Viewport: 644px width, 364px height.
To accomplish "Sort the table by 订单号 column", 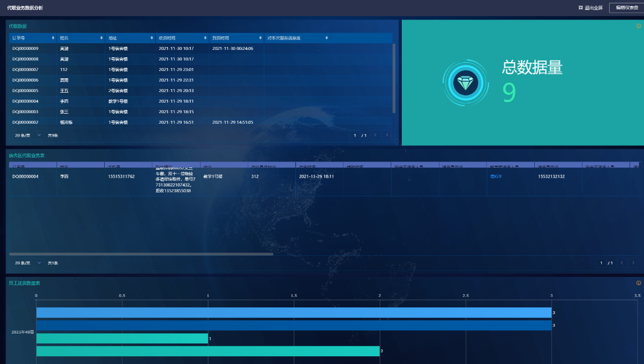I will point(53,38).
